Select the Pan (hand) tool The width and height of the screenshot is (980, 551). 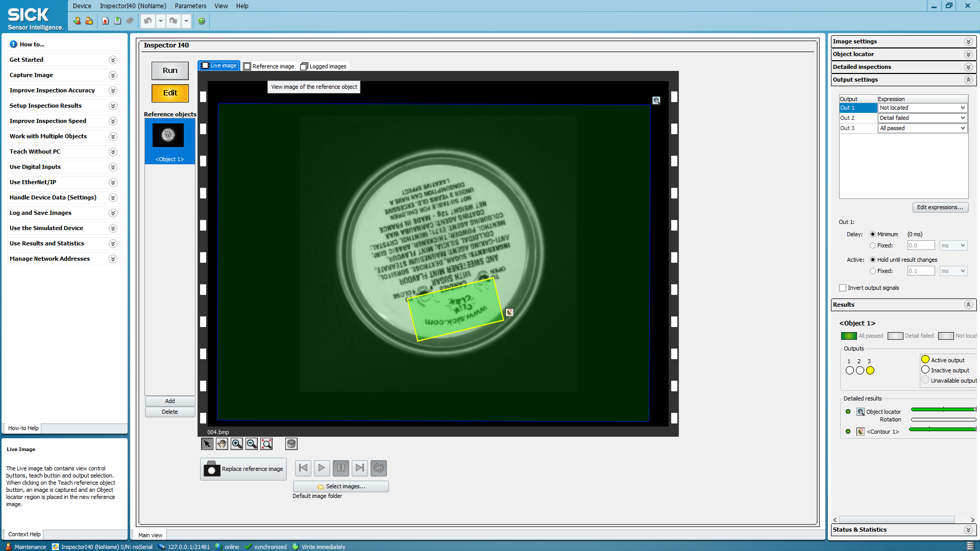(x=222, y=444)
